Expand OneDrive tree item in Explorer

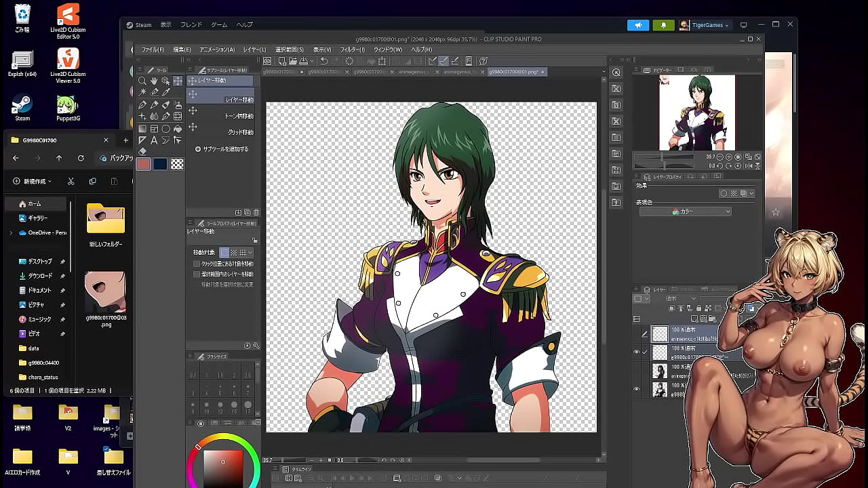11,232
